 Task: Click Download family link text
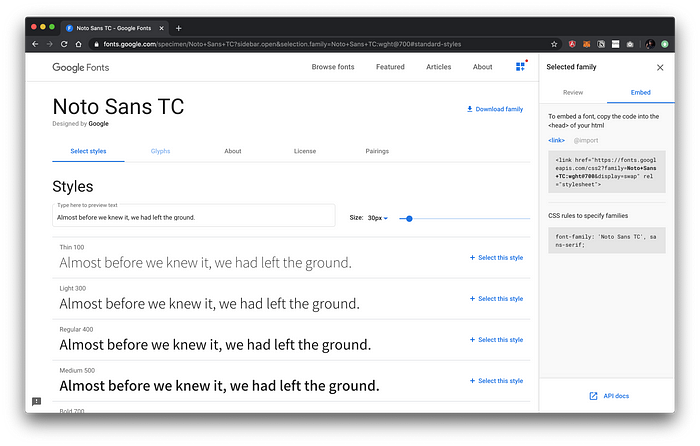499,109
